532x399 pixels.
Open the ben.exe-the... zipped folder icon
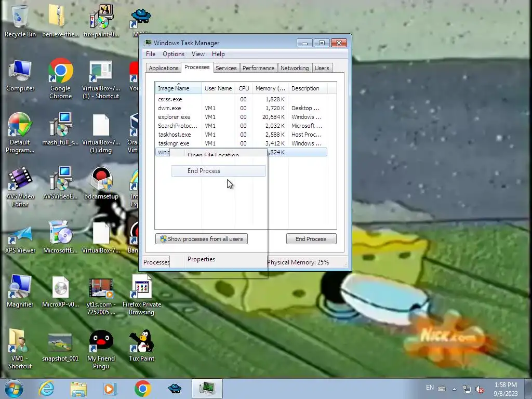60,20
